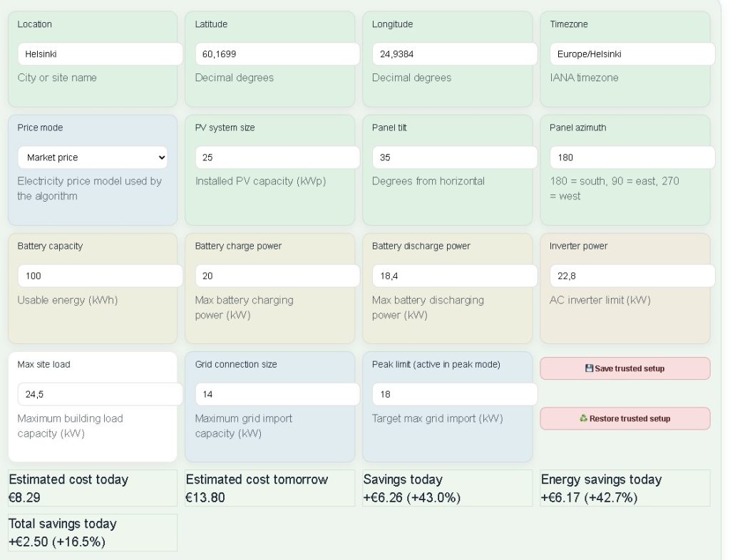Viewport: 730px width, 560px height.
Task: Click the Panel tilt input field
Action: [455, 157]
